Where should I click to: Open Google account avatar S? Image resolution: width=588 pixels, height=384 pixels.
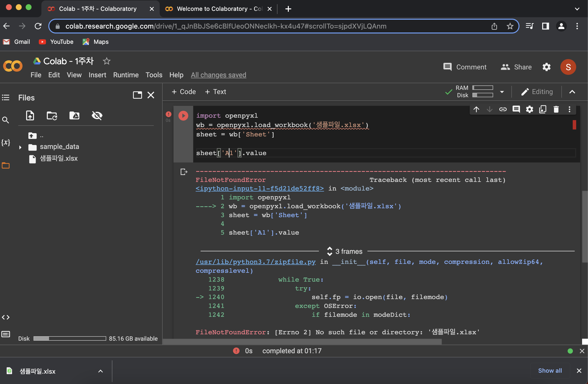(568, 67)
